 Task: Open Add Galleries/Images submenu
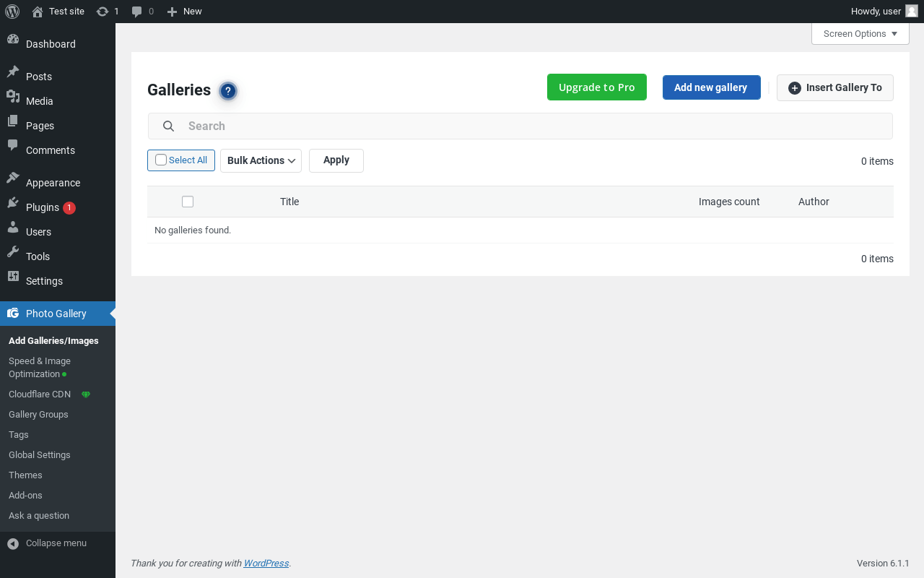pos(53,341)
